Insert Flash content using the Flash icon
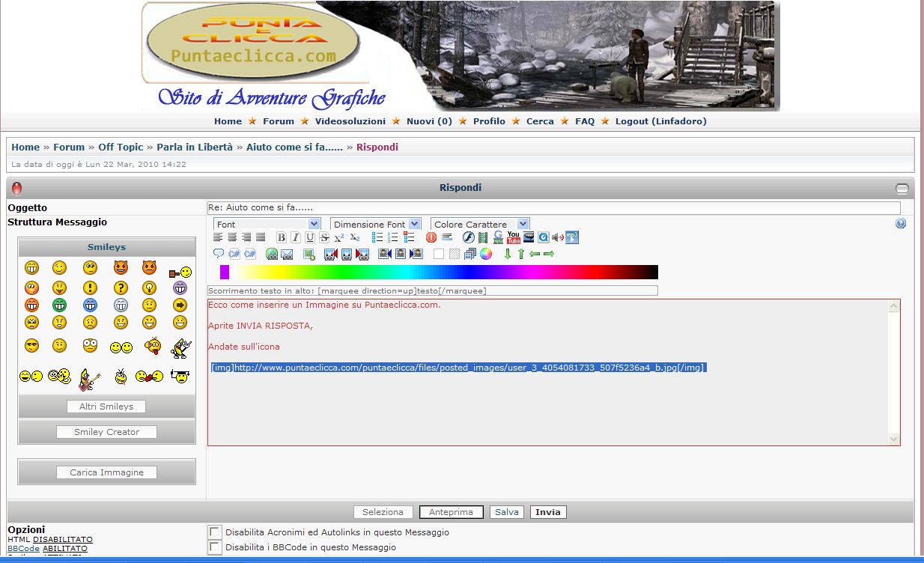The height and width of the screenshot is (563, 924). tap(468, 237)
